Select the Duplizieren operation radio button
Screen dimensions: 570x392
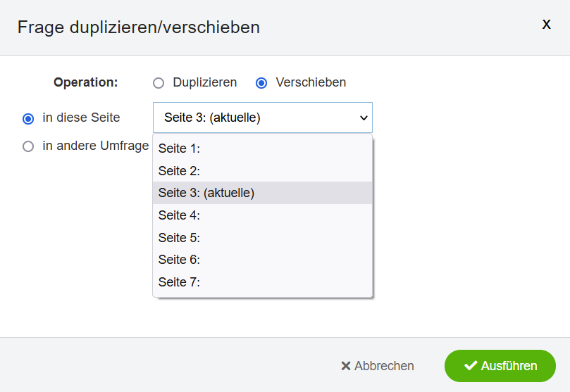click(159, 83)
